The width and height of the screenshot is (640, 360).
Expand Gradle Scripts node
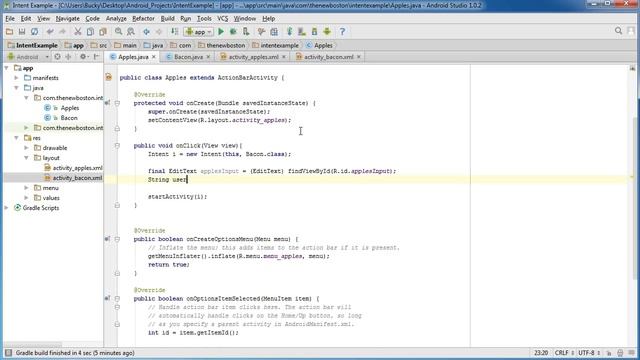coord(7,208)
